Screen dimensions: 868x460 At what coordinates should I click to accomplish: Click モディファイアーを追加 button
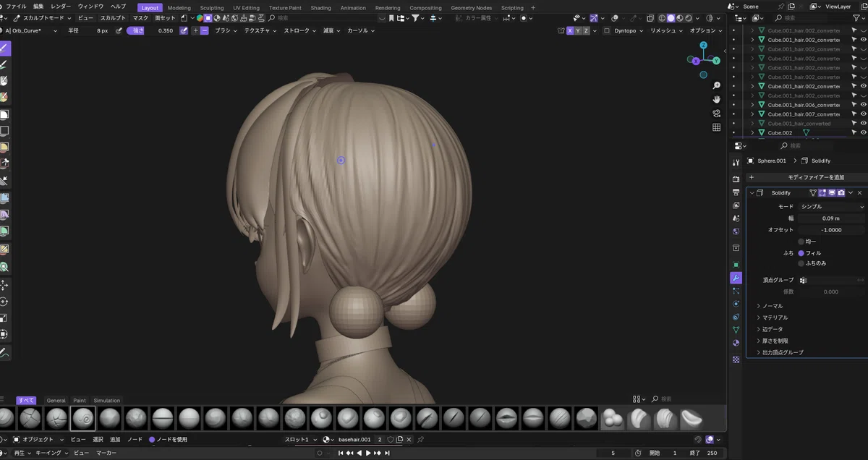[806, 177]
